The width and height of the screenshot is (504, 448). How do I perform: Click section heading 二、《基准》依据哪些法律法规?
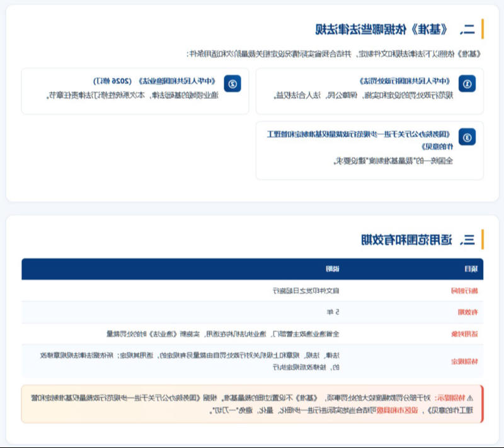point(395,29)
